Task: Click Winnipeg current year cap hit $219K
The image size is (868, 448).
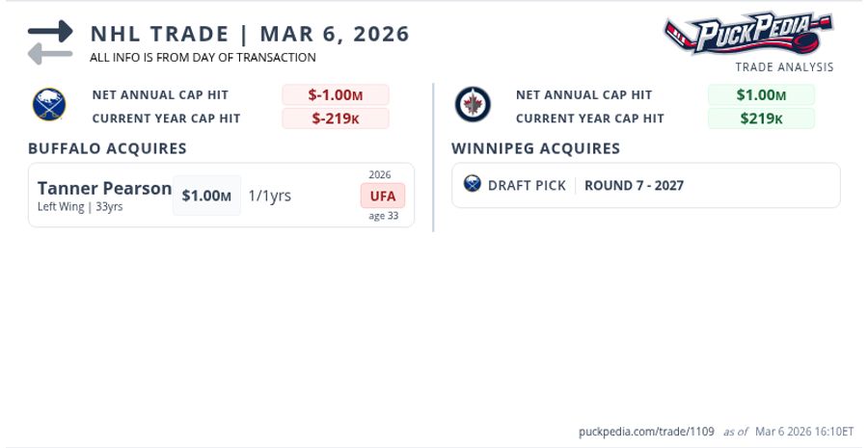Action: pos(761,119)
